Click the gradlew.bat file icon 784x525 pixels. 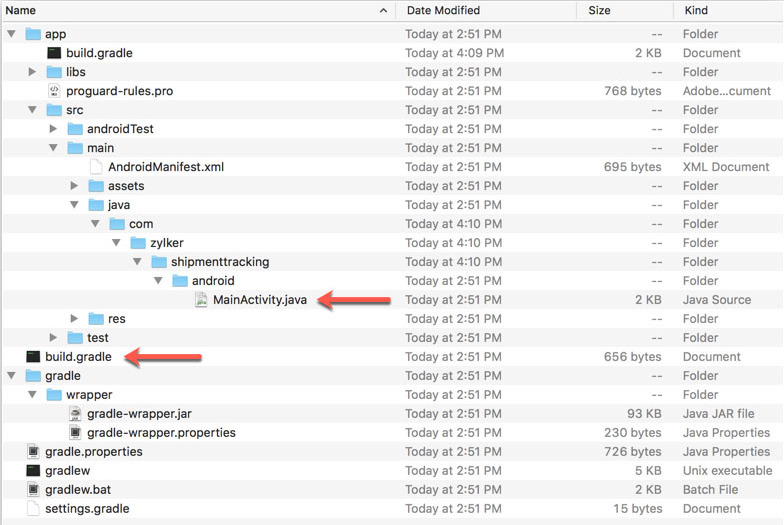tap(33, 490)
